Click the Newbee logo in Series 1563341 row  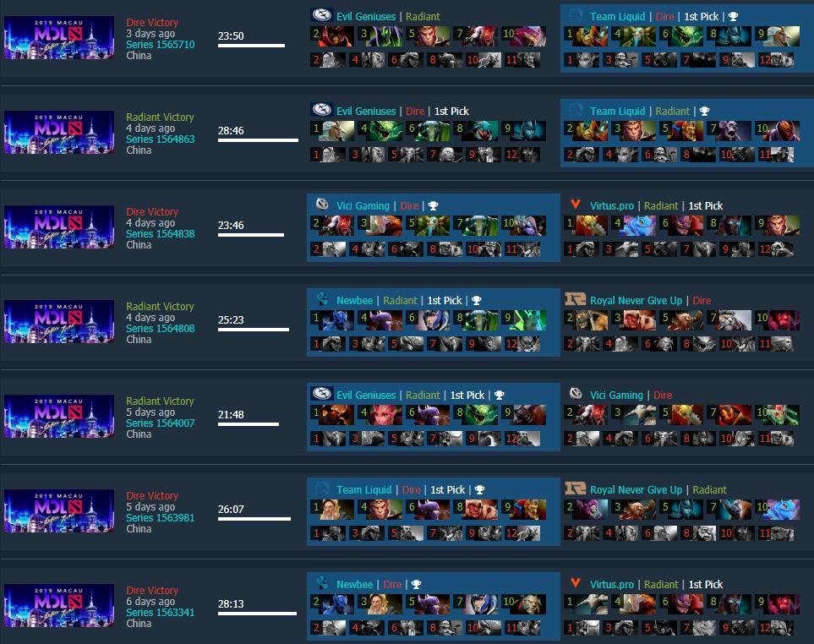point(322,583)
